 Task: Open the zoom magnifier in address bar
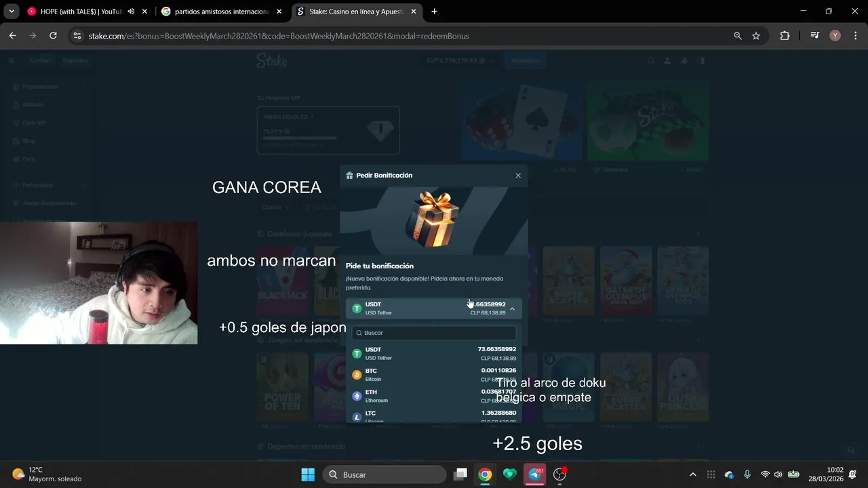(738, 36)
